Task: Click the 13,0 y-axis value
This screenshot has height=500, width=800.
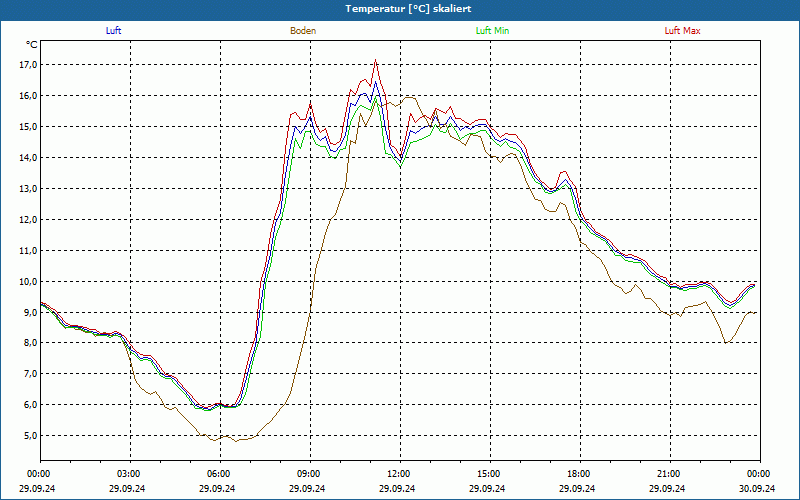Action: [x=28, y=189]
